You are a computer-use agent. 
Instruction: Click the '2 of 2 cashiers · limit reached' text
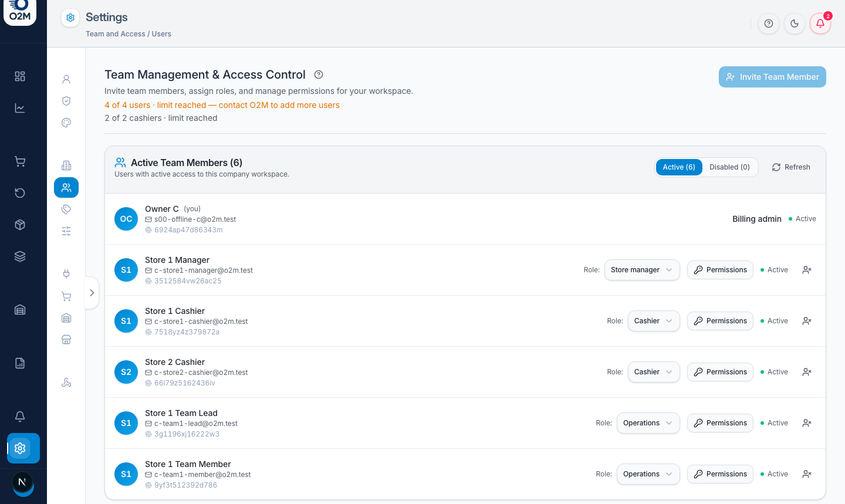[161, 118]
